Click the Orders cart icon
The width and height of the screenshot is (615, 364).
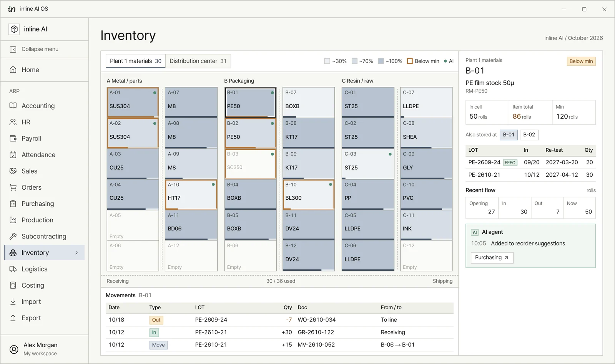[13, 187]
